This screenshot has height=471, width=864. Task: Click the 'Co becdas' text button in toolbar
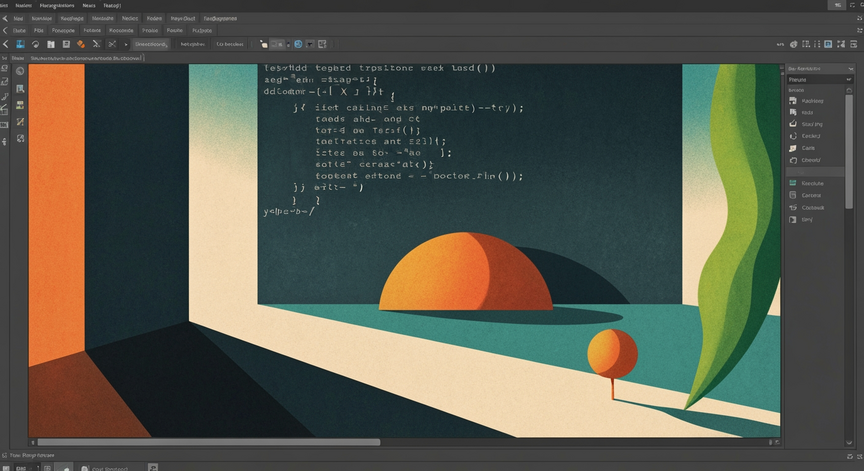tap(230, 44)
